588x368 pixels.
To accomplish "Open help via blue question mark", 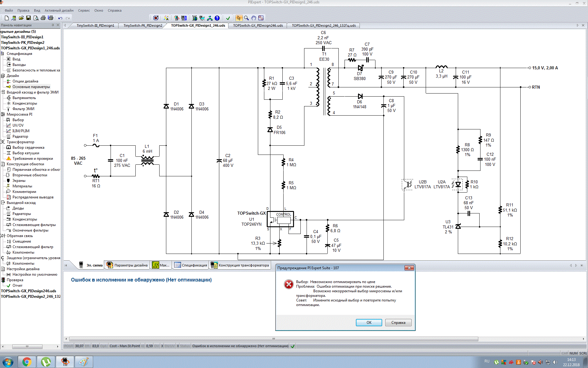I will coord(217,18).
